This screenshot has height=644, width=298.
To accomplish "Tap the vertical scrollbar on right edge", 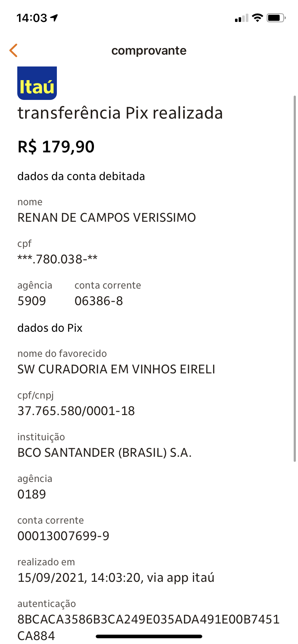I will pos(295,279).
